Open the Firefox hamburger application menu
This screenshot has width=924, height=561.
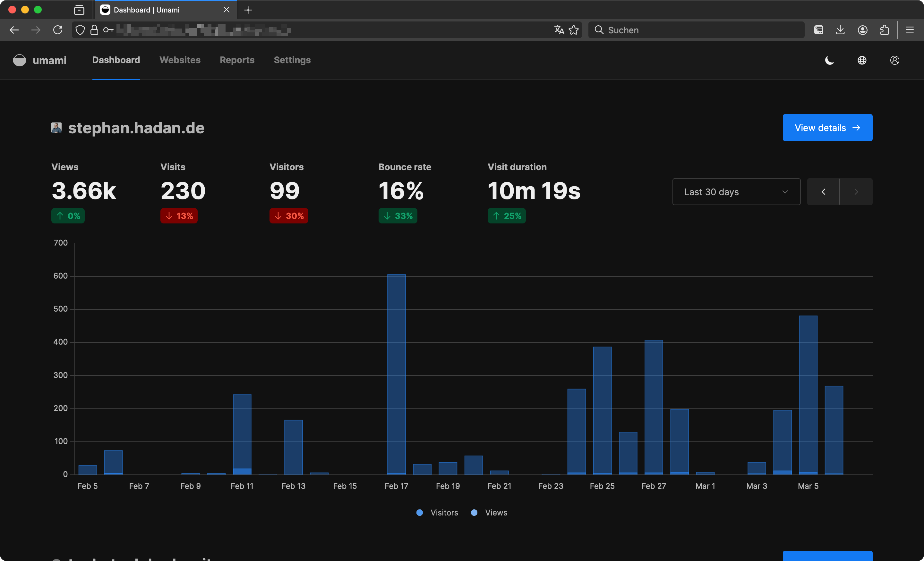909,30
